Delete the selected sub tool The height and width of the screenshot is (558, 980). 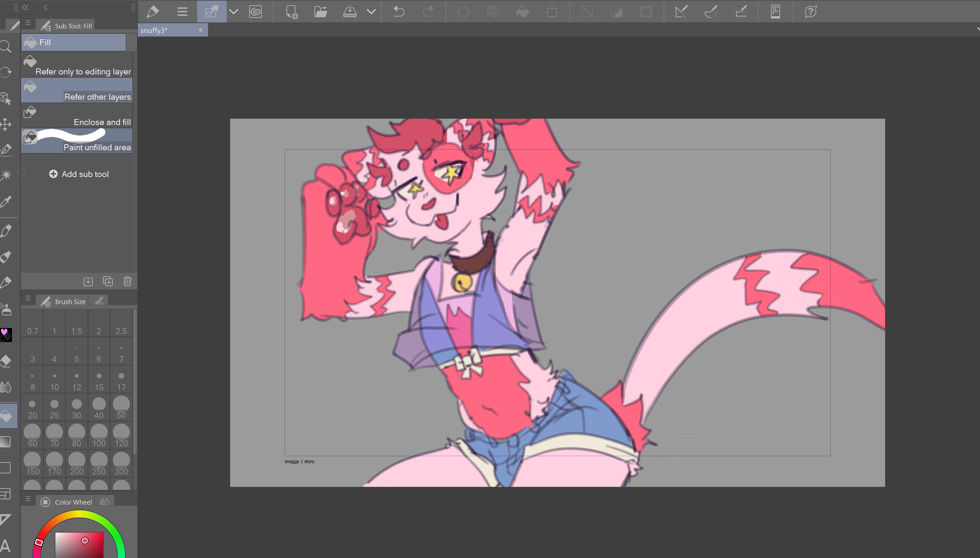(x=128, y=281)
